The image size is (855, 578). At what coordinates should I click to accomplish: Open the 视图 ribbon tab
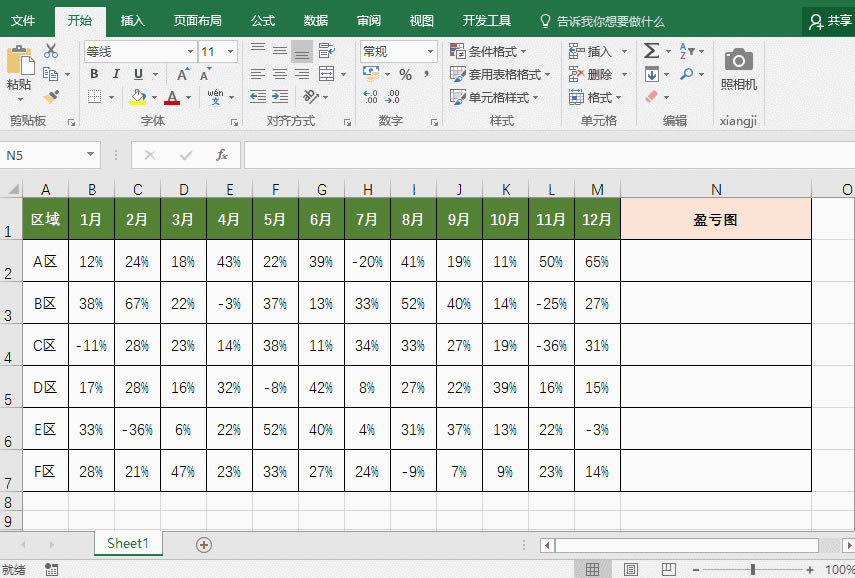pyautogui.click(x=421, y=19)
